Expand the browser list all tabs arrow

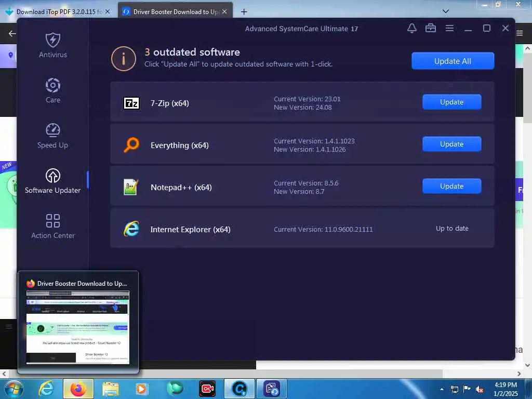click(446, 11)
